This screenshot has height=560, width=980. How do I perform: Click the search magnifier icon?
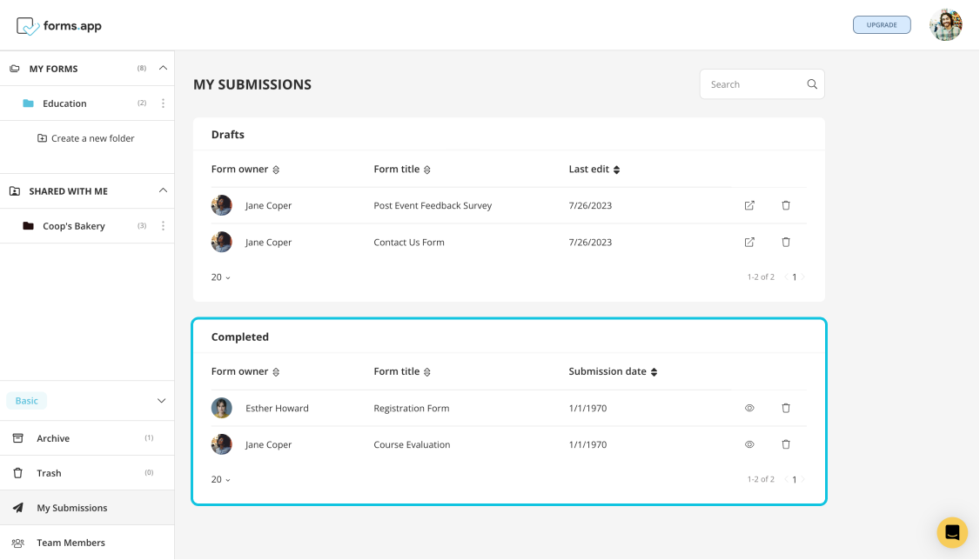tap(812, 83)
